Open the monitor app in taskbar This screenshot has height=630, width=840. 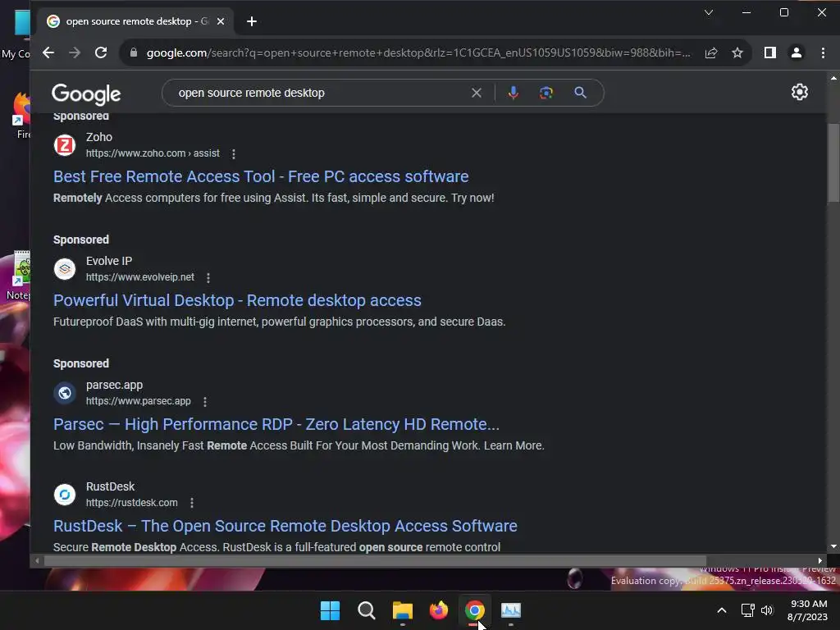pos(511,610)
